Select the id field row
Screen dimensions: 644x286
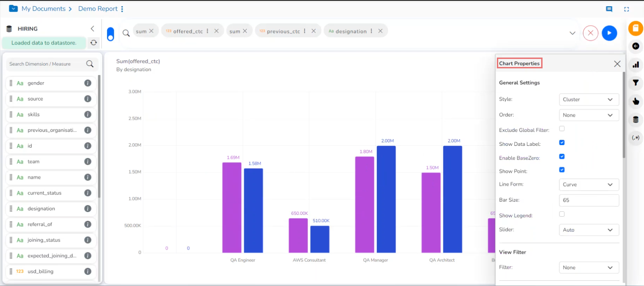pos(51,146)
